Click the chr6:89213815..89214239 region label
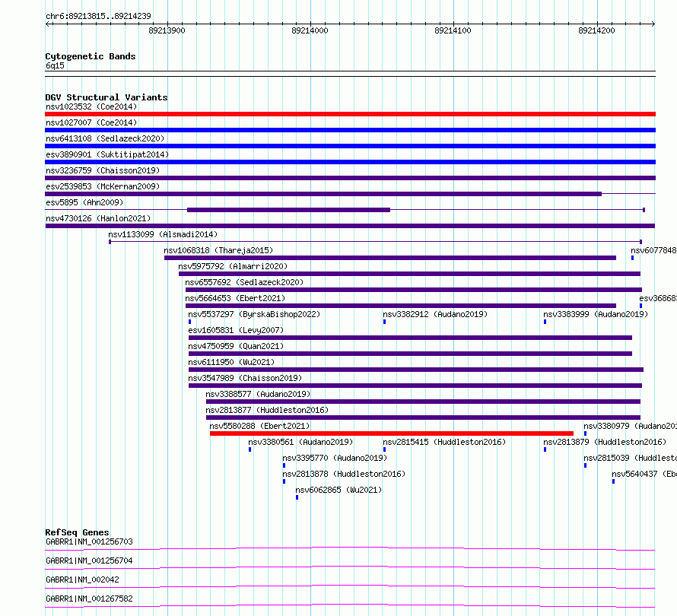 pyautogui.click(x=98, y=17)
